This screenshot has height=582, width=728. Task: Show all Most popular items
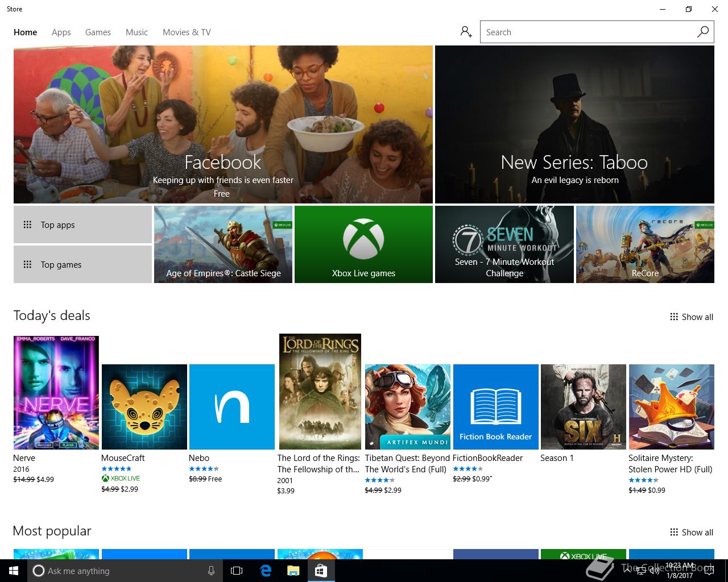click(691, 533)
